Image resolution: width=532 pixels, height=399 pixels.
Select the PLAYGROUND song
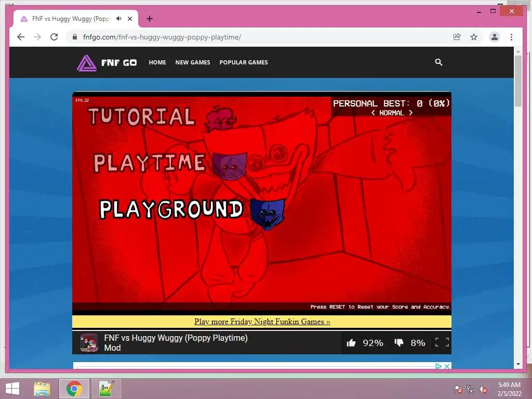pos(171,209)
